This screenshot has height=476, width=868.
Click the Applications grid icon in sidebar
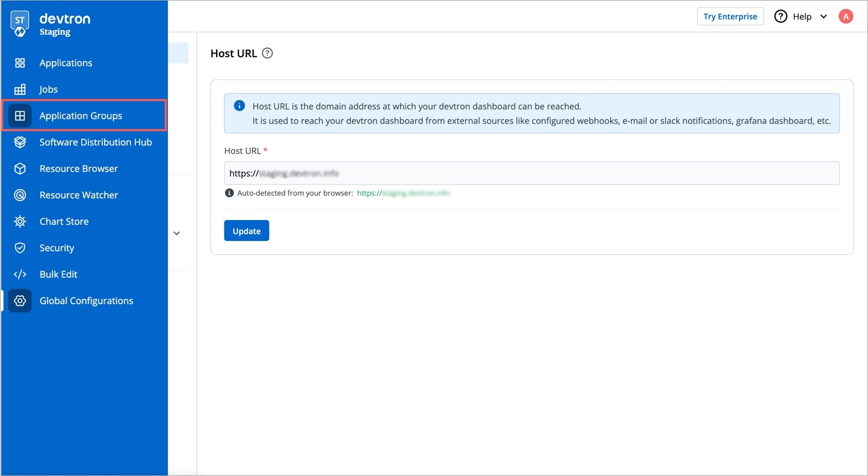click(x=20, y=63)
